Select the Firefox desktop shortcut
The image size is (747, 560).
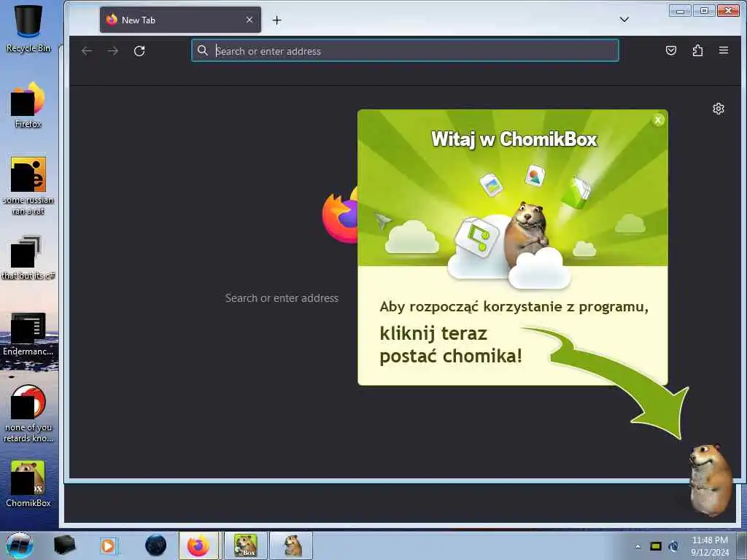point(28,105)
